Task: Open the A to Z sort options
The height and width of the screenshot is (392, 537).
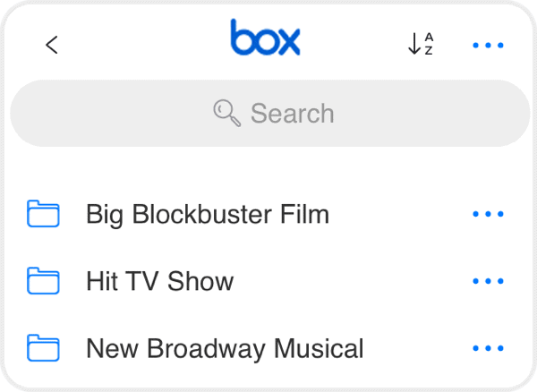Action: [x=421, y=44]
